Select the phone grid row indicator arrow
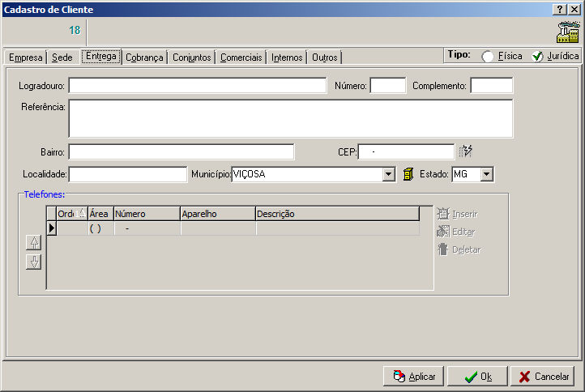The image size is (585, 392). 52,228
